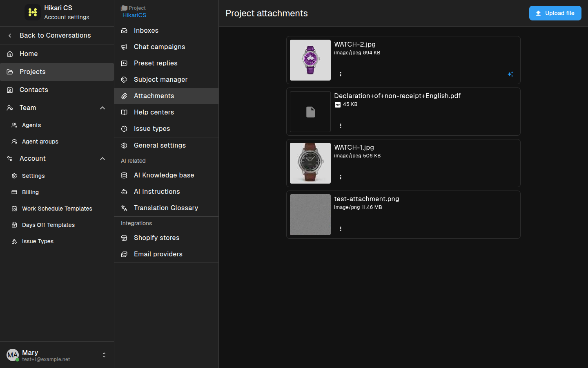The image size is (588, 368).
Task: Click the Subject manager tag icon
Action: point(124,80)
